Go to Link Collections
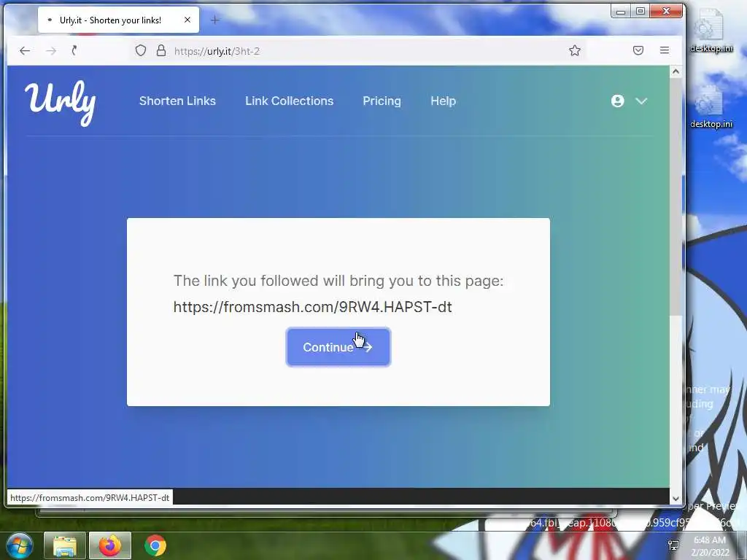Viewport: 747px width, 560px height. 289,101
